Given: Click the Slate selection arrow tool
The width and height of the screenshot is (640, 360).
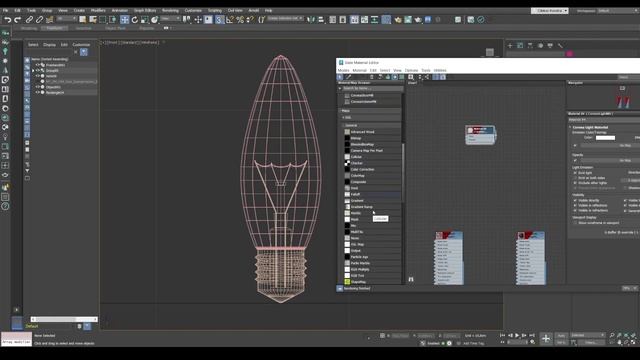Looking at the screenshot, I should pos(340,77).
